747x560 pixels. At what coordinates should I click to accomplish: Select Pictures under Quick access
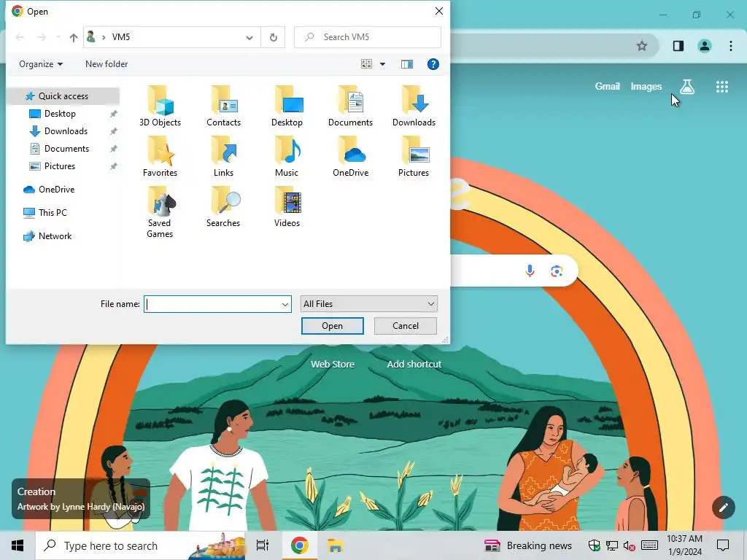point(60,166)
